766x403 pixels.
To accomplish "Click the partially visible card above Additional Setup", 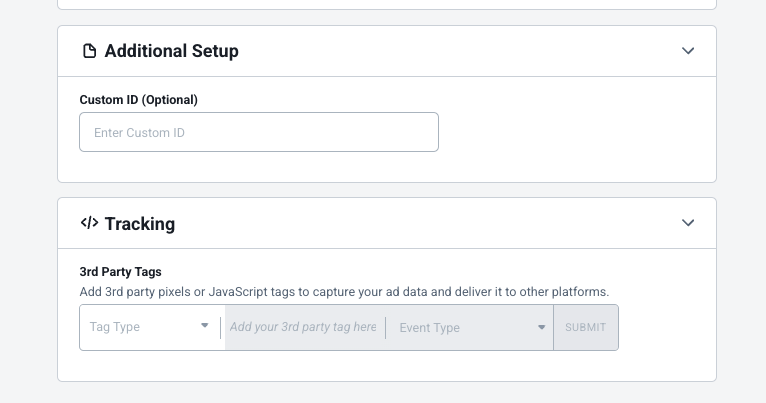I will [x=387, y=4].
